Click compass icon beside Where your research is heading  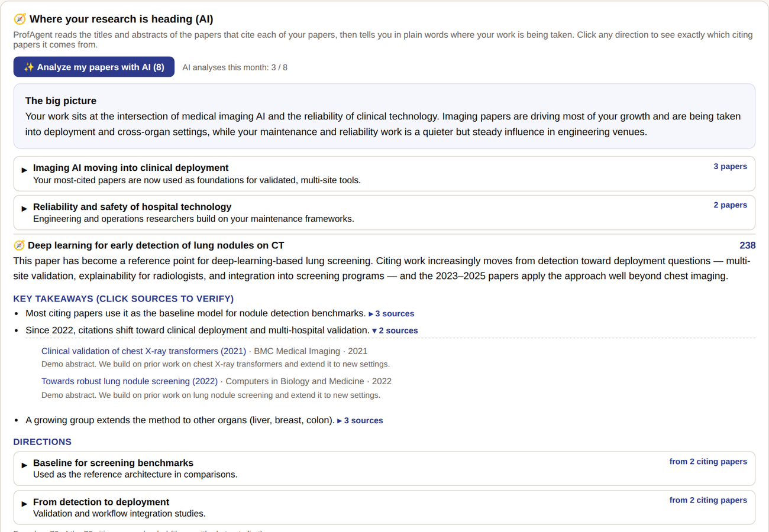20,19
